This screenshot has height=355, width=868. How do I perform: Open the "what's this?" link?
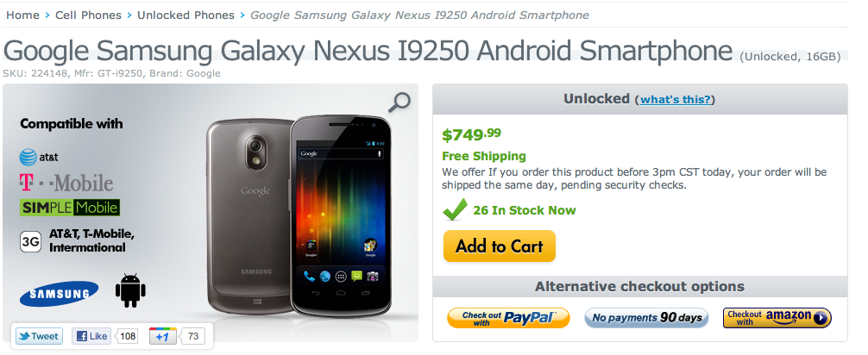[676, 100]
